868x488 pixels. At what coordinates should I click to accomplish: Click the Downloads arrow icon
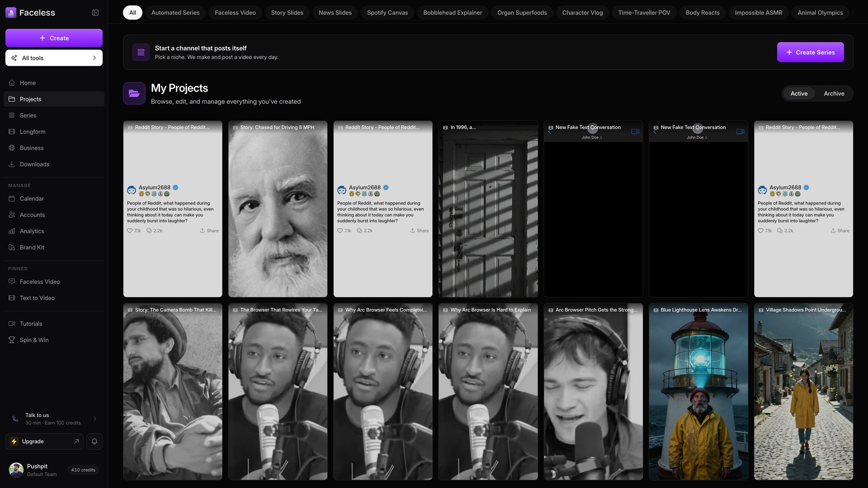point(12,164)
